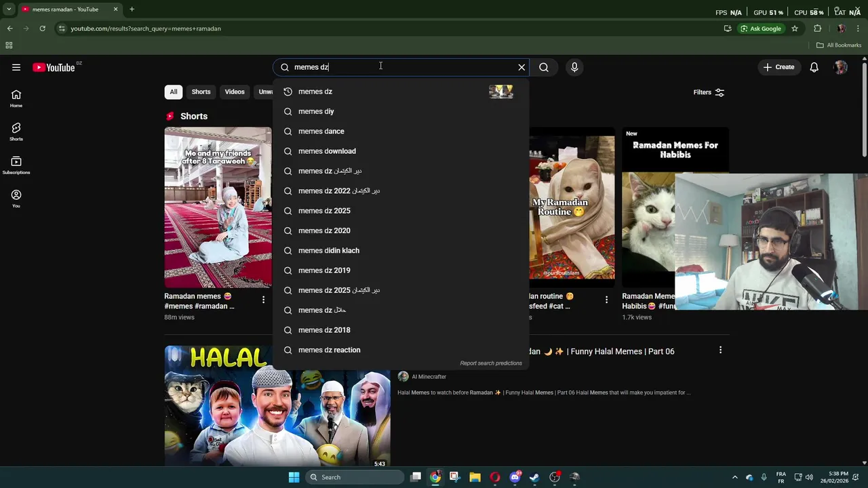Screen dimensions: 868x488
Task: Click the Ask Google button
Action: coord(761,28)
